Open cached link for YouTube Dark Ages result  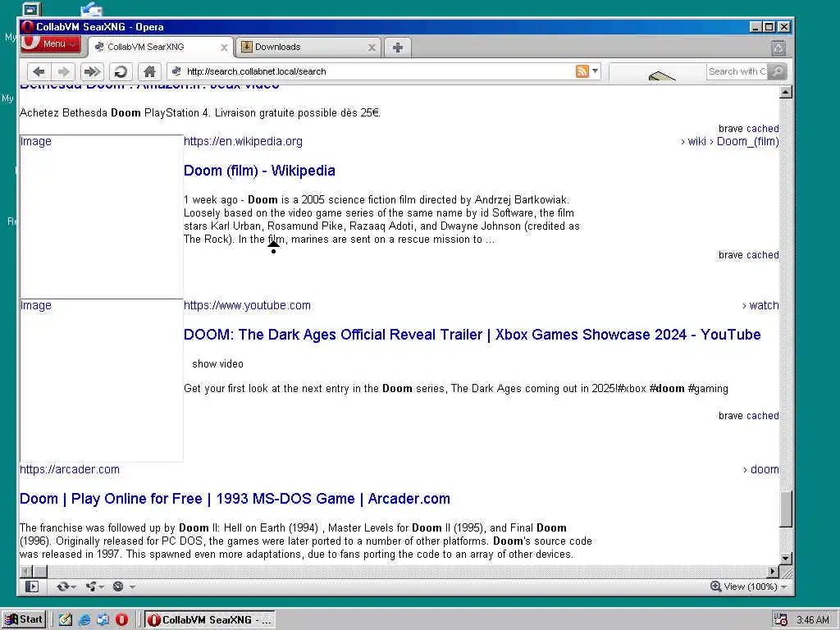pyautogui.click(x=763, y=416)
